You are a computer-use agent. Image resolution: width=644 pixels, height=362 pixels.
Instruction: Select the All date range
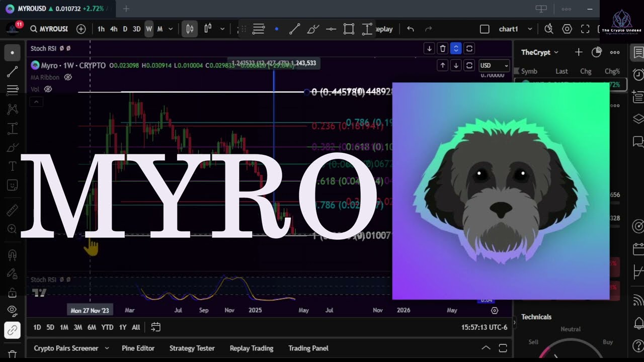(136, 327)
